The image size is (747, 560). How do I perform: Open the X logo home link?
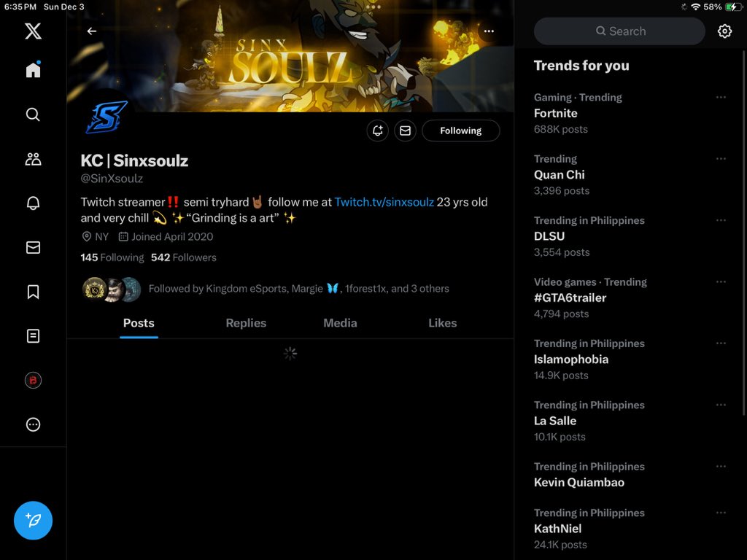[x=33, y=31]
